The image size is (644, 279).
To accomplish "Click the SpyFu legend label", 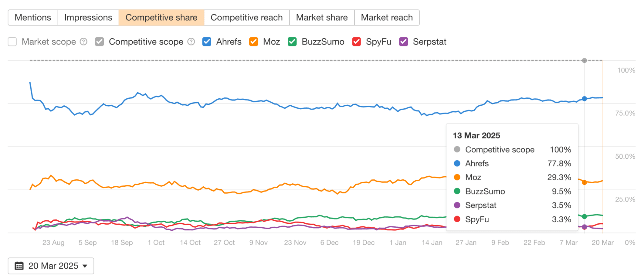I will (x=379, y=42).
